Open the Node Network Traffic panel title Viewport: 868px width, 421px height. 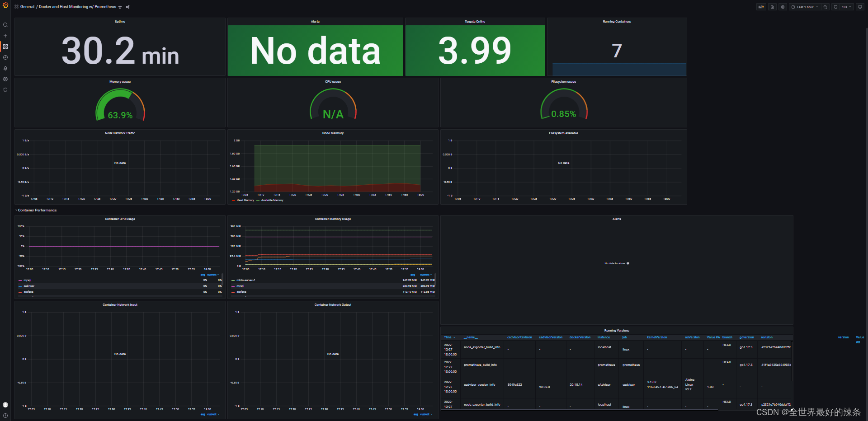[120, 133]
